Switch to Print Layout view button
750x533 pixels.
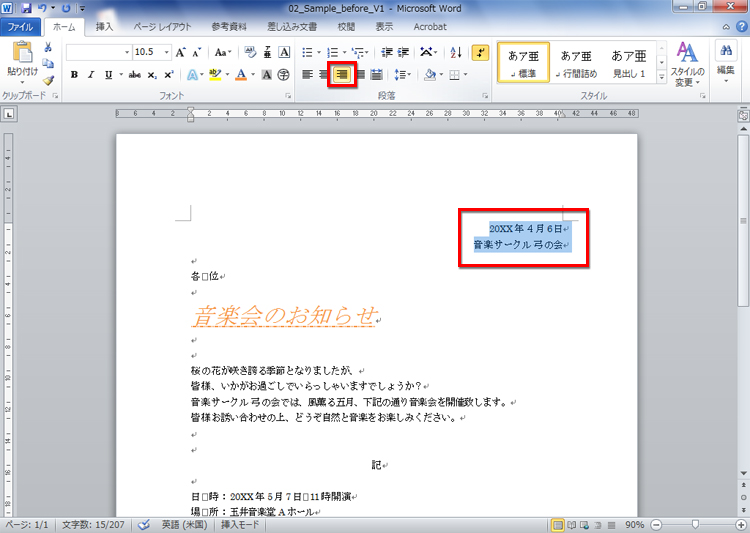point(557,525)
